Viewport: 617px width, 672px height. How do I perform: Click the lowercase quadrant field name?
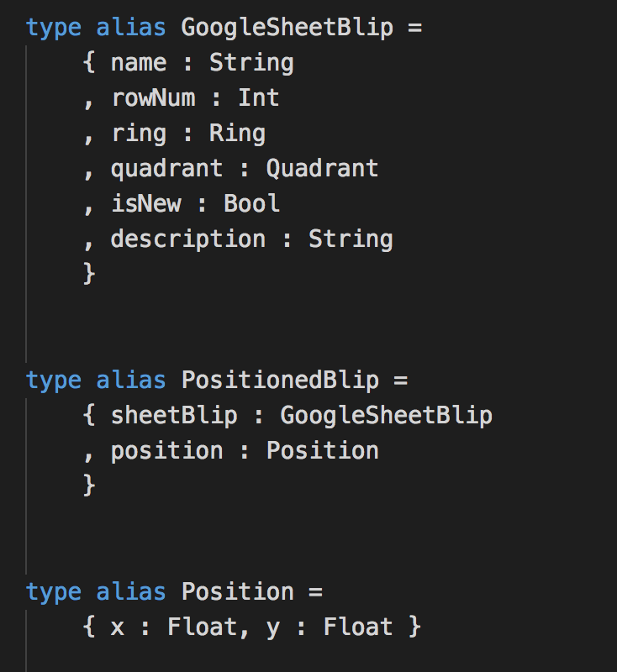166,169
